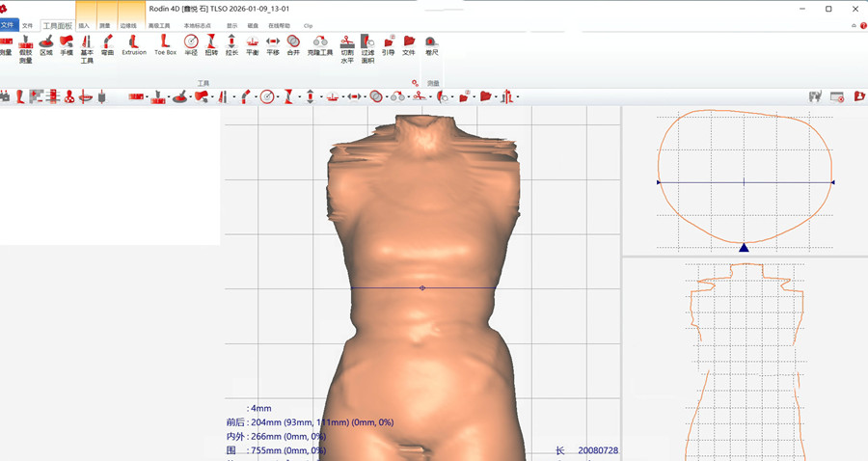Activate the 弯曲 bend tool in the ribbon
Image resolution: width=868 pixels, height=461 pixels.
(107, 45)
